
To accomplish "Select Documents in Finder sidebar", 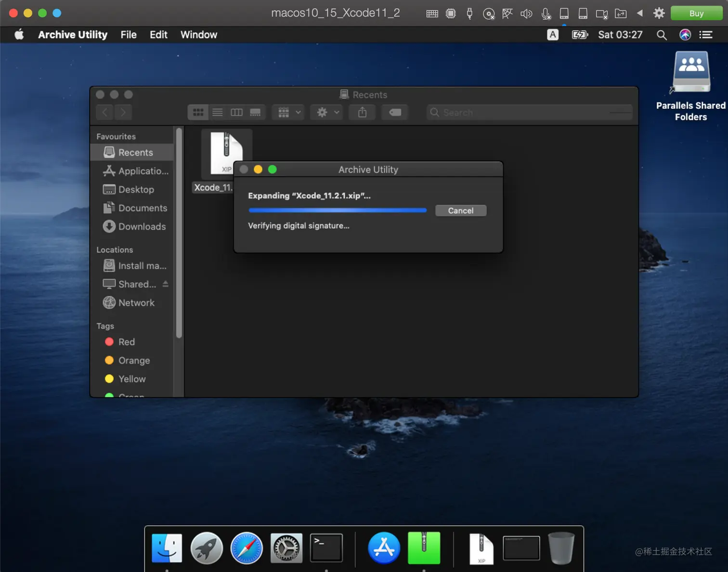I will (132, 208).
